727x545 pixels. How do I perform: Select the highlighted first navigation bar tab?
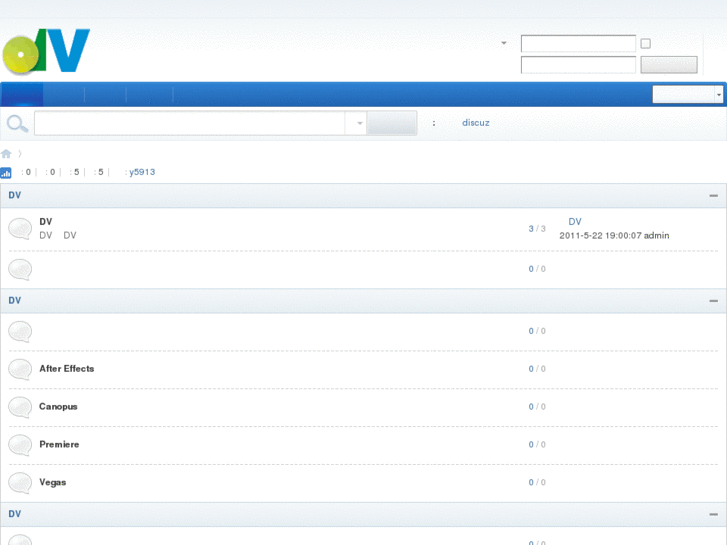[22, 95]
